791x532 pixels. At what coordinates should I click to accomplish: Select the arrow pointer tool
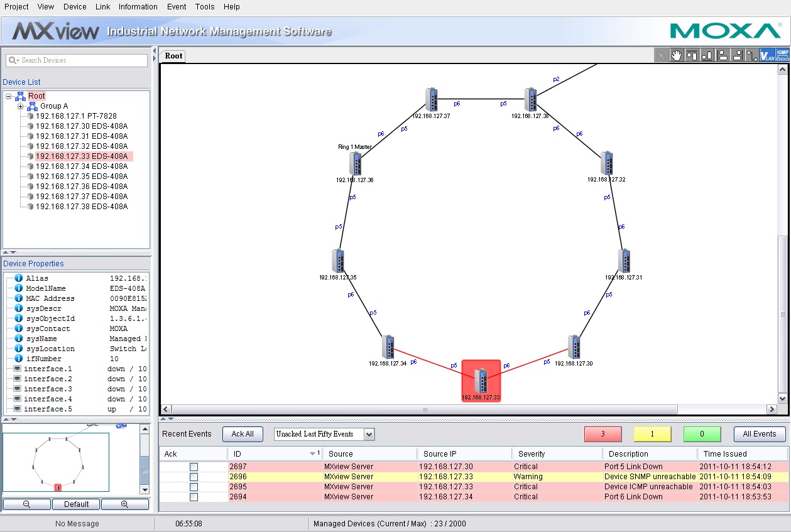pyautogui.click(x=661, y=55)
